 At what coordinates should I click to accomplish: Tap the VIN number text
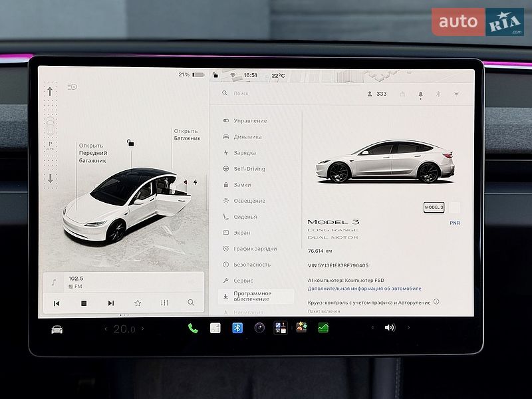[x=338, y=265]
